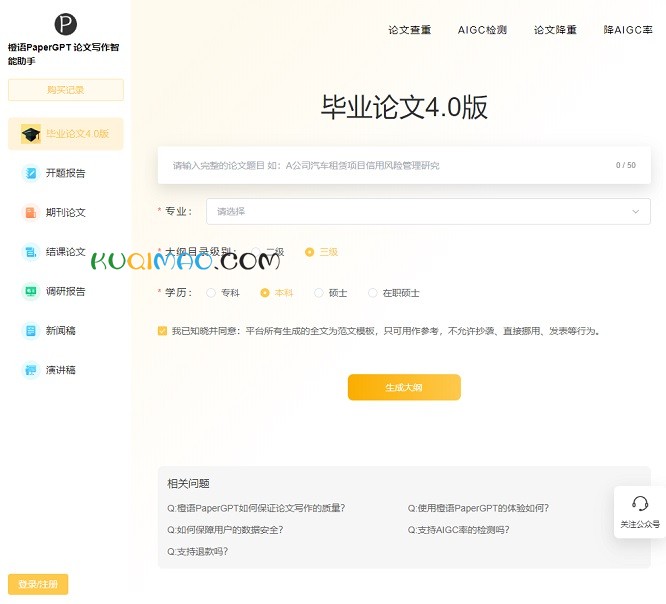Open 毕业论文4.0版 in sidebar
This screenshot has height=604, width=666.
coord(65,134)
